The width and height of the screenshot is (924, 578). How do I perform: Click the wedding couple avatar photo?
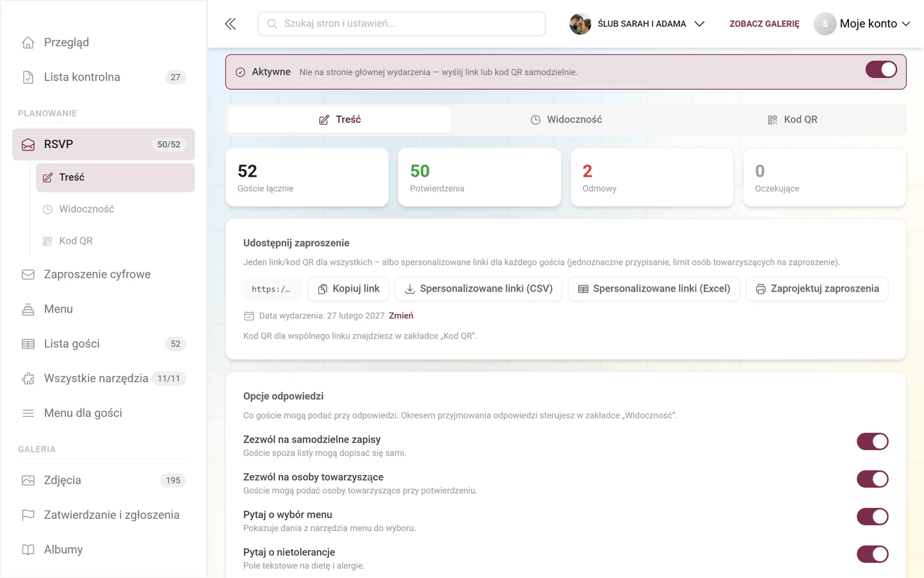point(580,24)
